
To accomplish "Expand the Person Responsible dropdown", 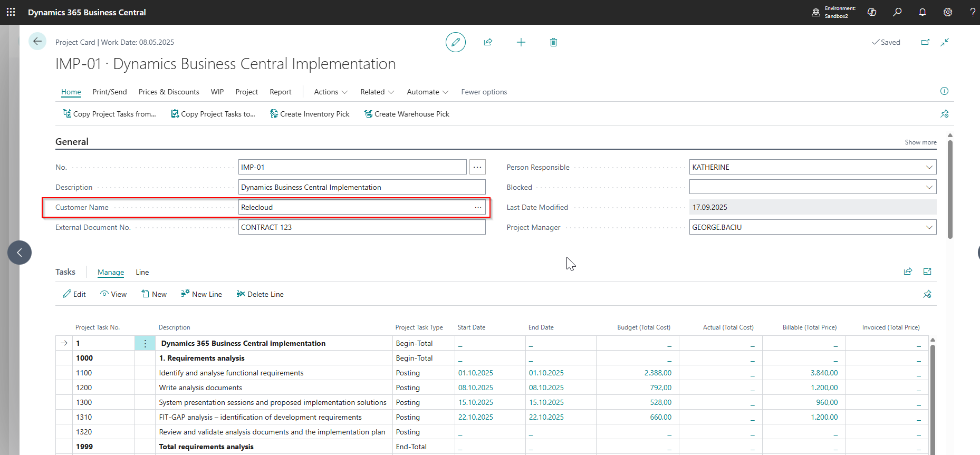I will pos(929,167).
